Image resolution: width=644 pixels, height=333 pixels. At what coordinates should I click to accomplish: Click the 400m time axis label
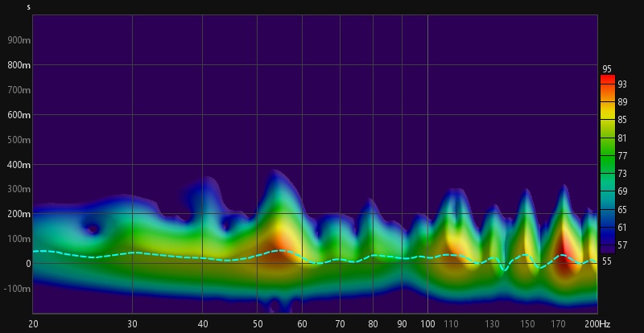click(x=20, y=165)
